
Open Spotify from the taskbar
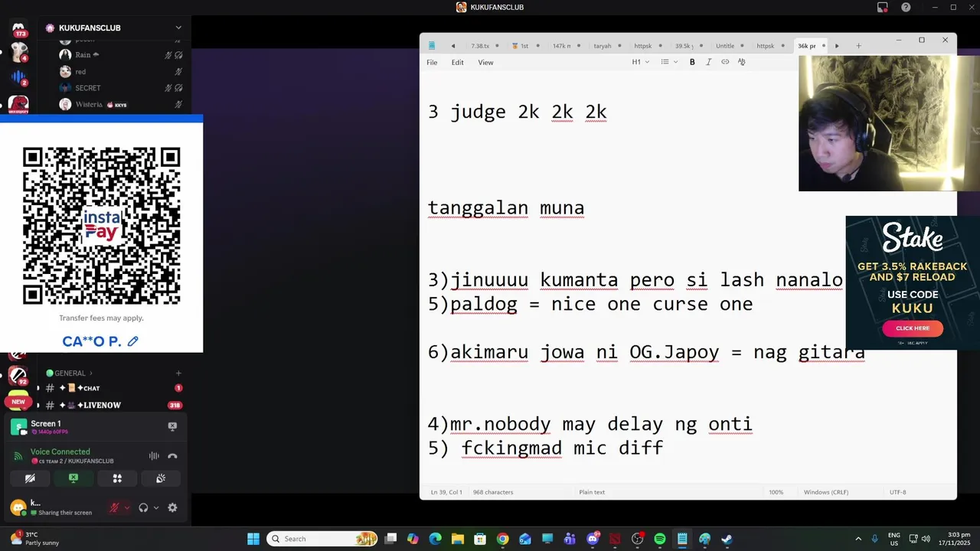pos(660,539)
